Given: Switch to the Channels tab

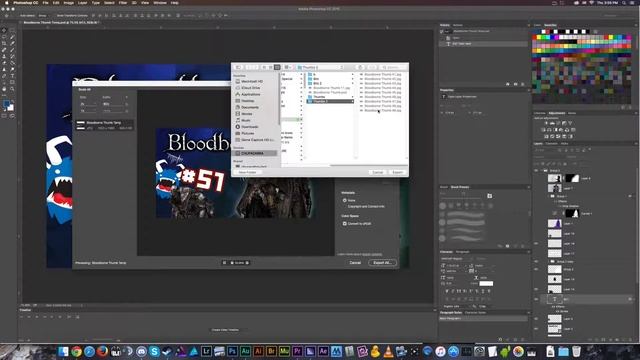Looking at the screenshot, I should 551,144.
